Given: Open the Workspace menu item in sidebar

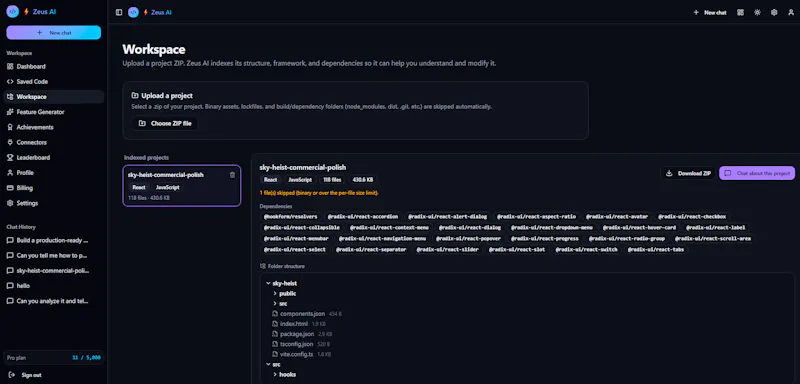Looking at the screenshot, I should (x=54, y=97).
